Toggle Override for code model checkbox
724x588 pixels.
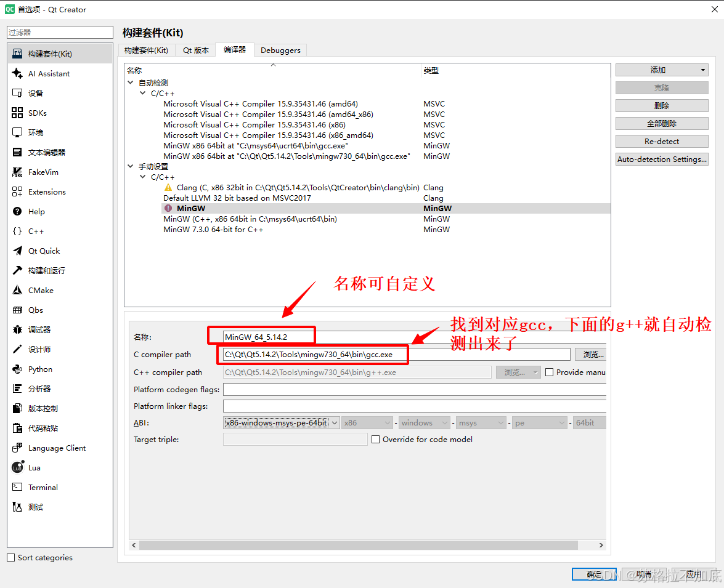click(x=375, y=439)
